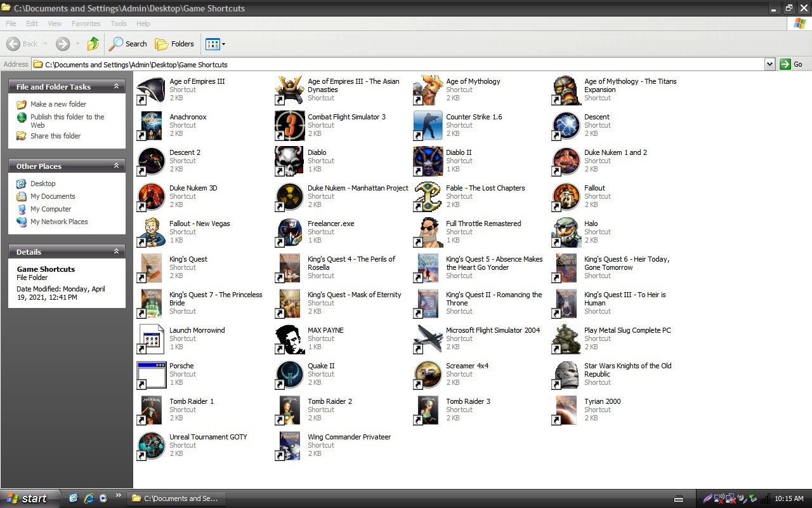The height and width of the screenshot is (508, 812).
Task: Select the MAX PAYNE face icon
Action: pos(289,339)
